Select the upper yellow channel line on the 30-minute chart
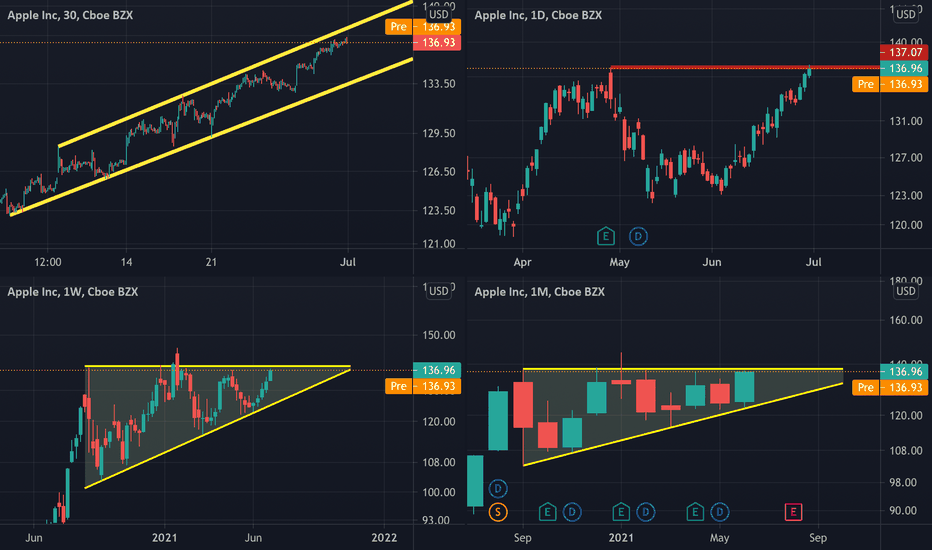The image size is (932, 550). (235, 74)
